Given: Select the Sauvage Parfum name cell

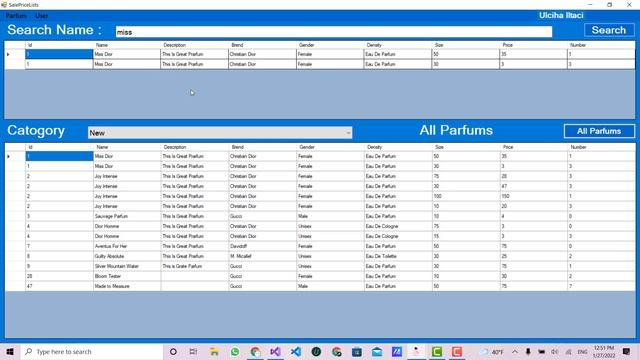Looking at the screenshot, I should pos(127,216).
